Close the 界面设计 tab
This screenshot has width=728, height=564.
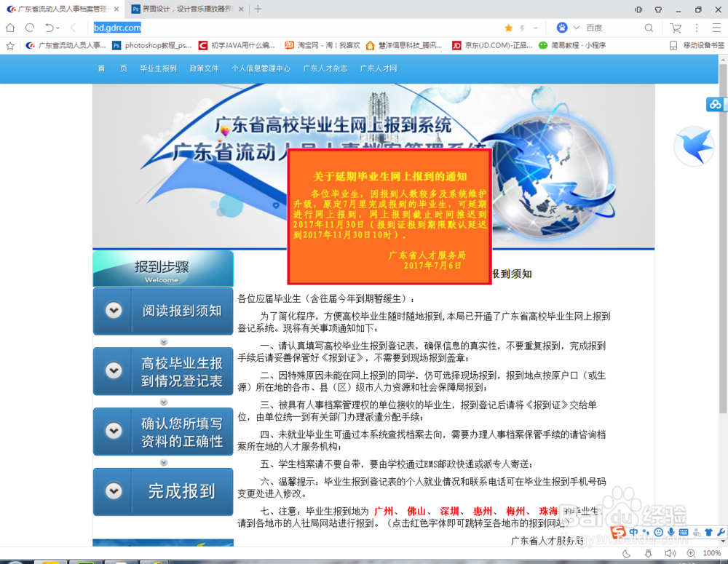click(241, 9)
